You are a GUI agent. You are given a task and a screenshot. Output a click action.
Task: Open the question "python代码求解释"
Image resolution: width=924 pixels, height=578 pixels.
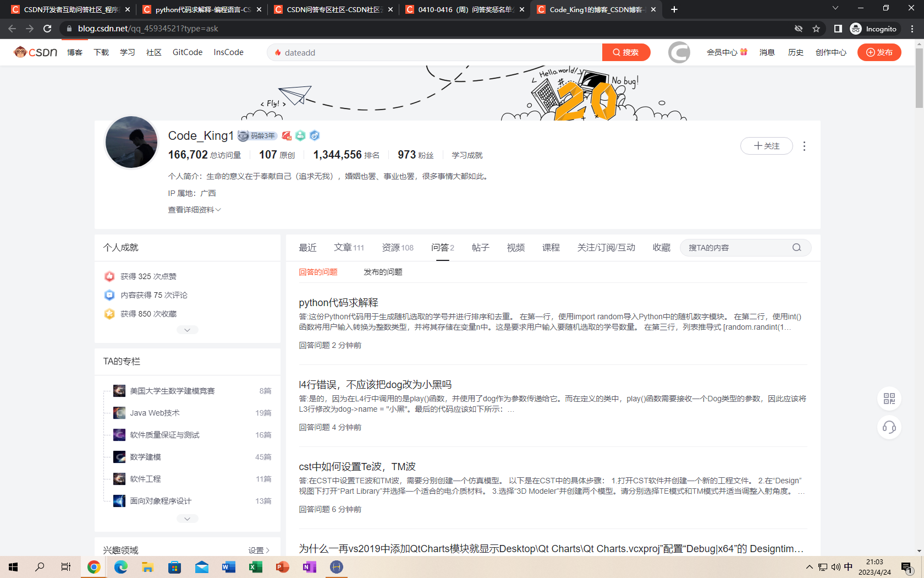[338, 303]
